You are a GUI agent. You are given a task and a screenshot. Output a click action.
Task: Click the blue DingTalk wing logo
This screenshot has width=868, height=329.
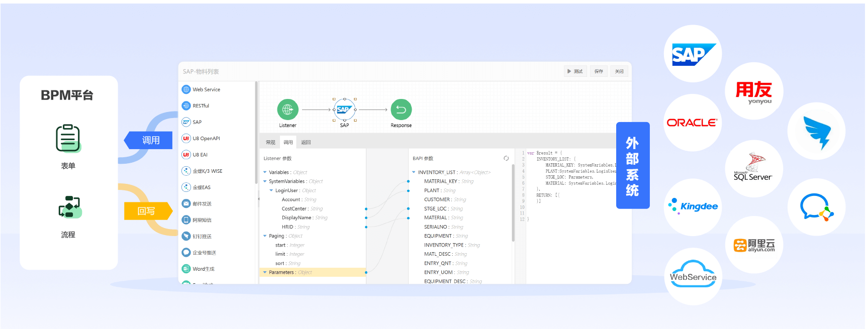coord(816,131)
